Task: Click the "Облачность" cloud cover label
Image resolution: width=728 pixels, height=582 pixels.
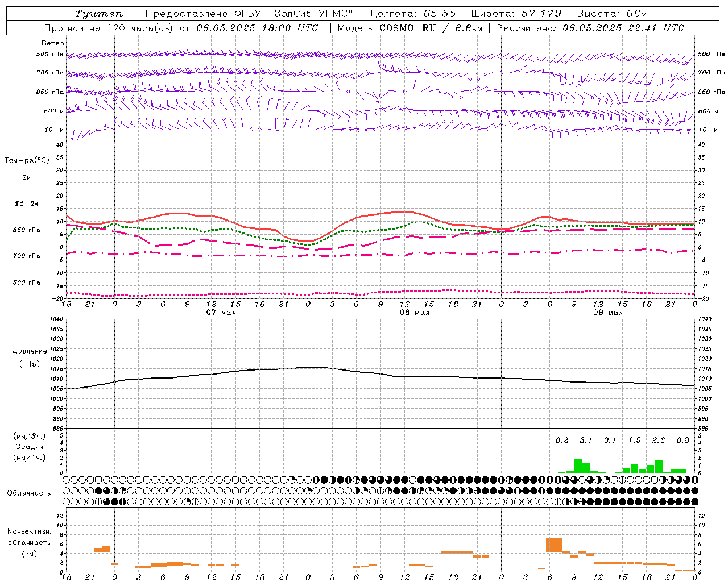Action: (29, 493)
